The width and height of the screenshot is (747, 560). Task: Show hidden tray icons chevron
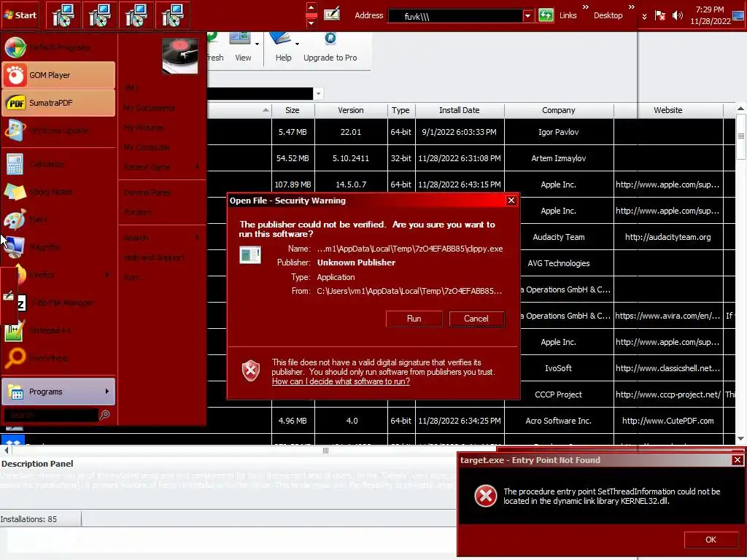click(644, 16)
